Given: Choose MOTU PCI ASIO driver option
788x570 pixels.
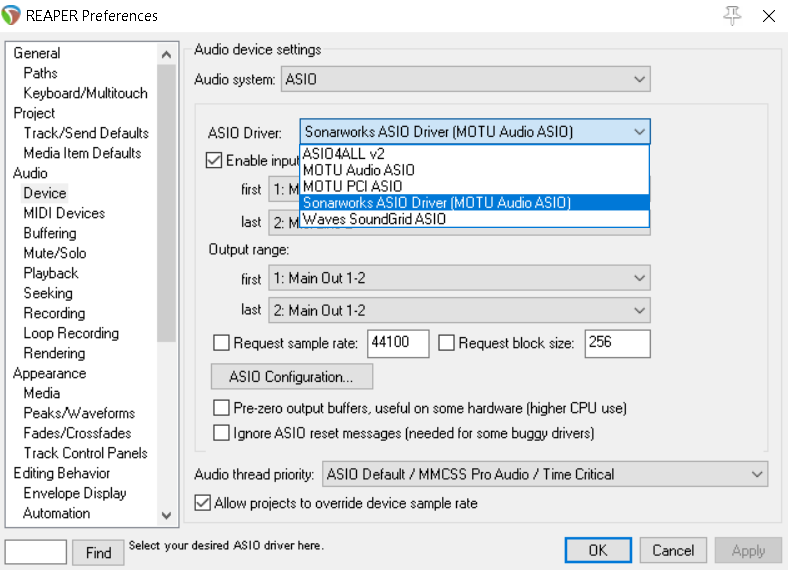Looking at the screenshot, I should tap(474, 186).
